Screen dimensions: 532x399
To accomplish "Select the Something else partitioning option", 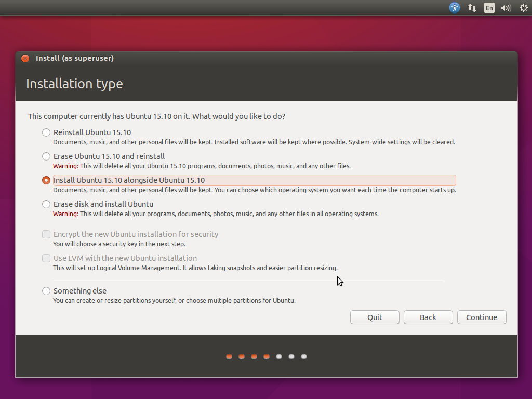I will 47,291.
